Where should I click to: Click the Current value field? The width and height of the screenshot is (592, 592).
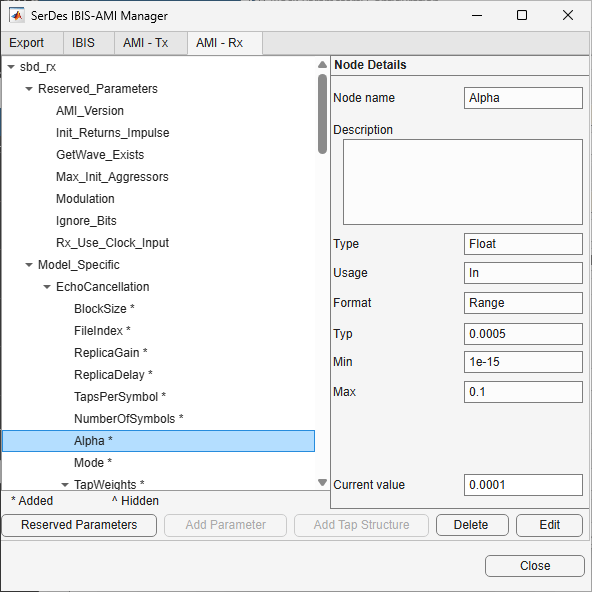click(x=523, y=485)
